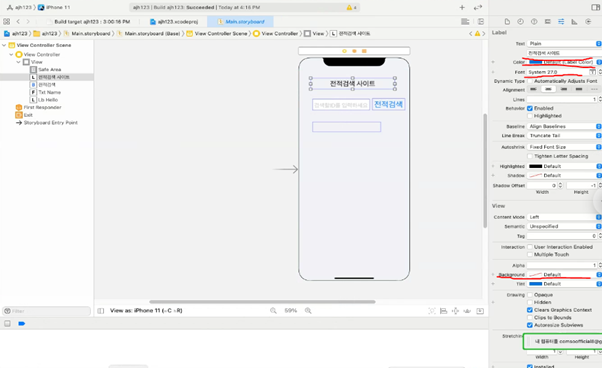Open the History inspector tab
Image resolution: width=602 pixels, height=368 pixels.
point(520,21)
